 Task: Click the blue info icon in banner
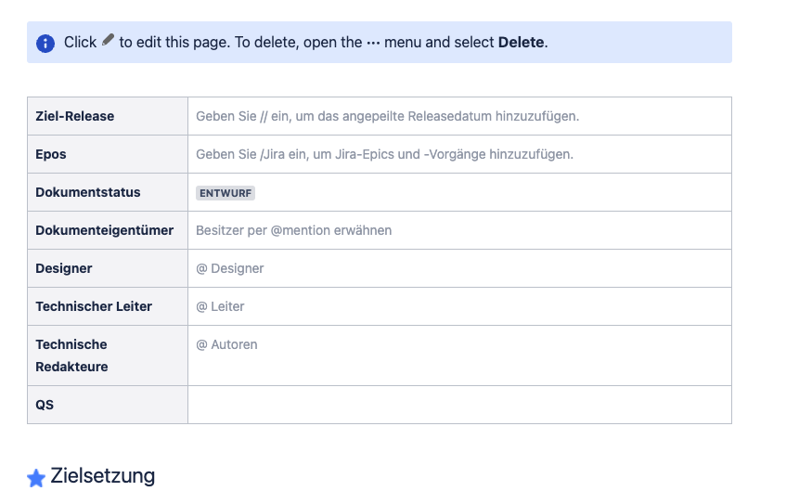tap(45, 43)
